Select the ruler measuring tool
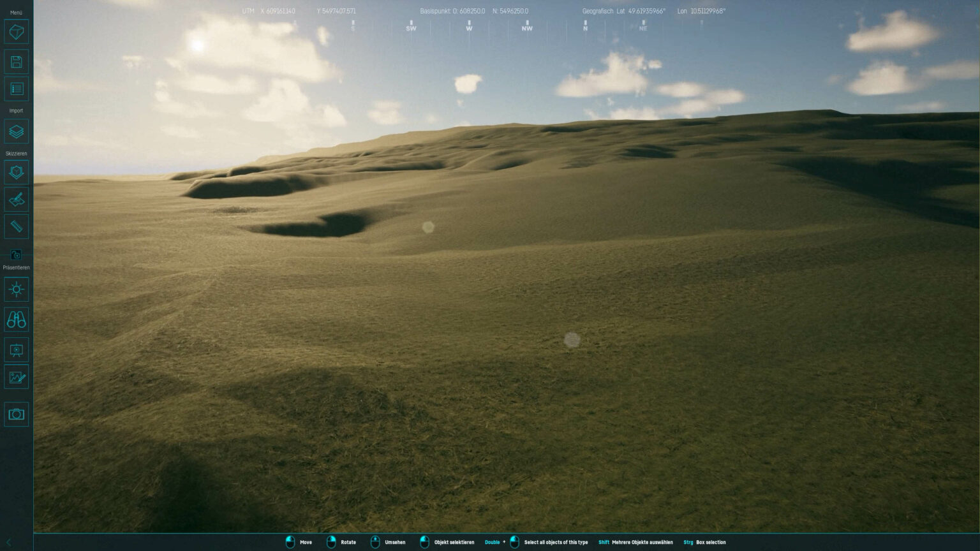980x551 pixels. click(17, 226)
